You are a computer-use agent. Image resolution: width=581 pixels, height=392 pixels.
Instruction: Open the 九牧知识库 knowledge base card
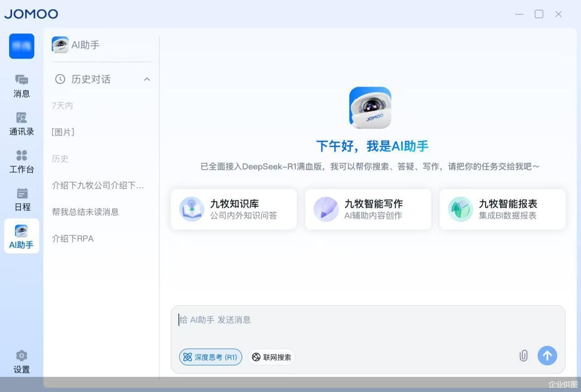coord(234,209)
